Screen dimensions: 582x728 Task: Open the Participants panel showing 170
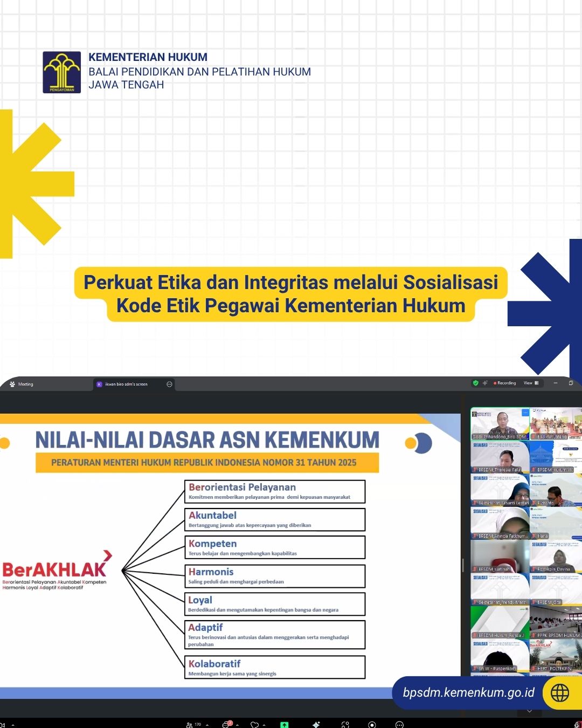[193, 724]
